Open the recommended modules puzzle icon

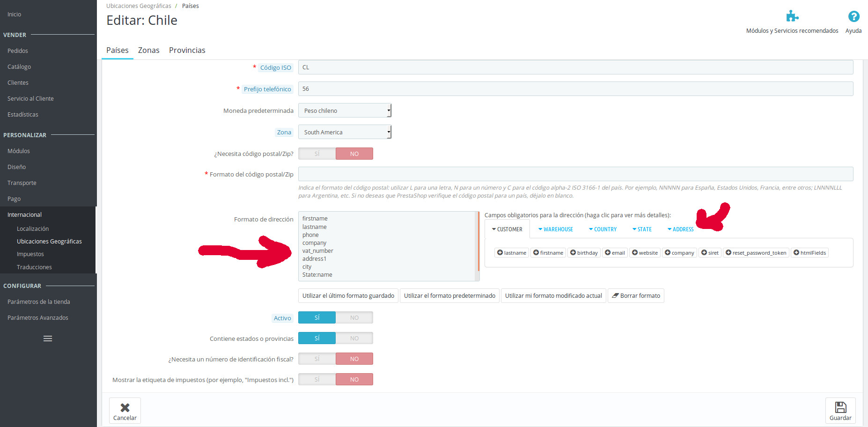click(792, 16)
